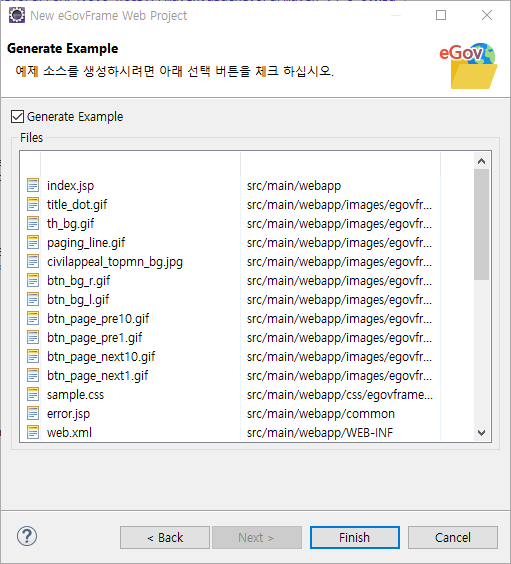
Task: Click the file icon beside sample.css
Action: pyautogui.click(x=33, y=395)
